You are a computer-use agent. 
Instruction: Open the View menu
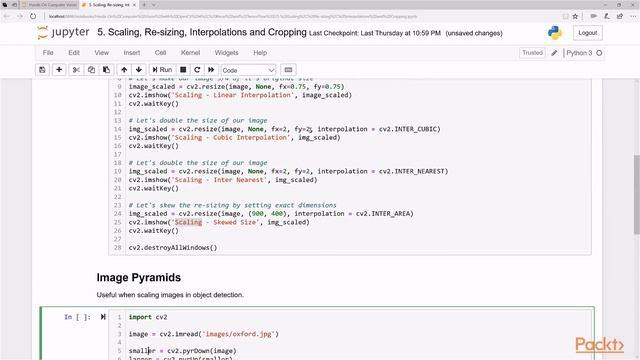tap(102, 53)
